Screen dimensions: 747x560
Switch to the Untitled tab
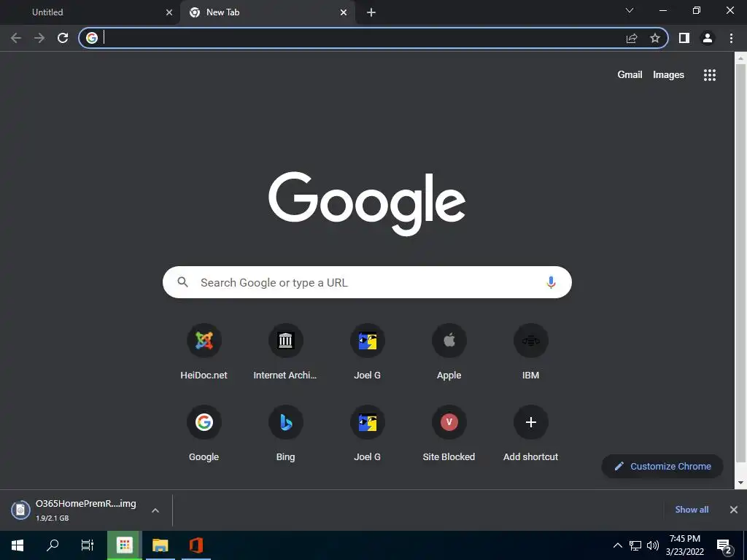point(90,12)
